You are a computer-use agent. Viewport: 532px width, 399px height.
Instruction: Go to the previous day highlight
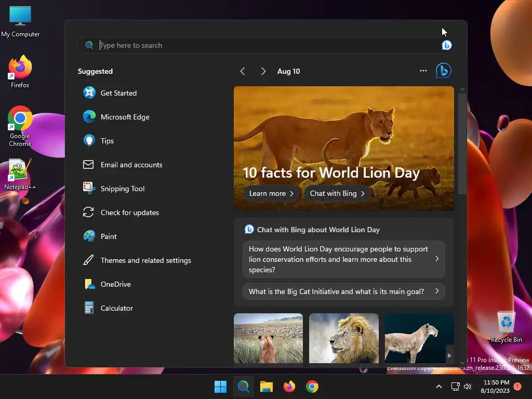point(243,71)
